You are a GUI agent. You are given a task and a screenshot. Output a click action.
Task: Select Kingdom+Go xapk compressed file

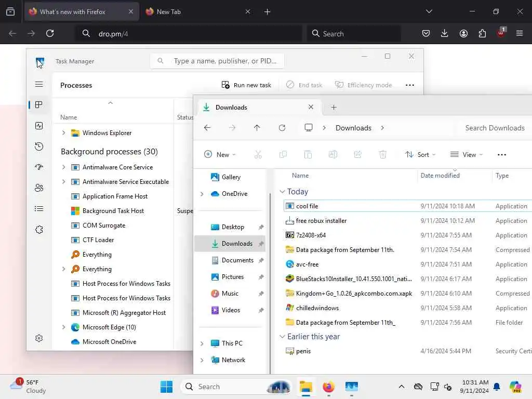pos(407,293)
